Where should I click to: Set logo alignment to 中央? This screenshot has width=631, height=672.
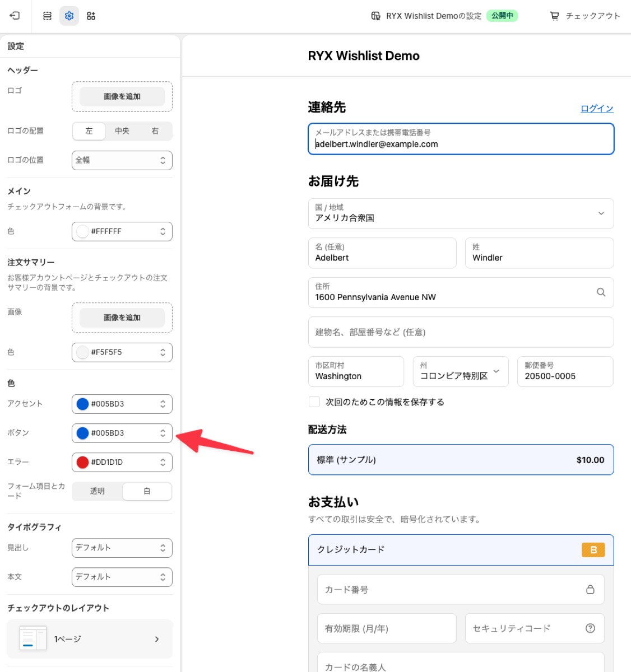pos(122,131)
